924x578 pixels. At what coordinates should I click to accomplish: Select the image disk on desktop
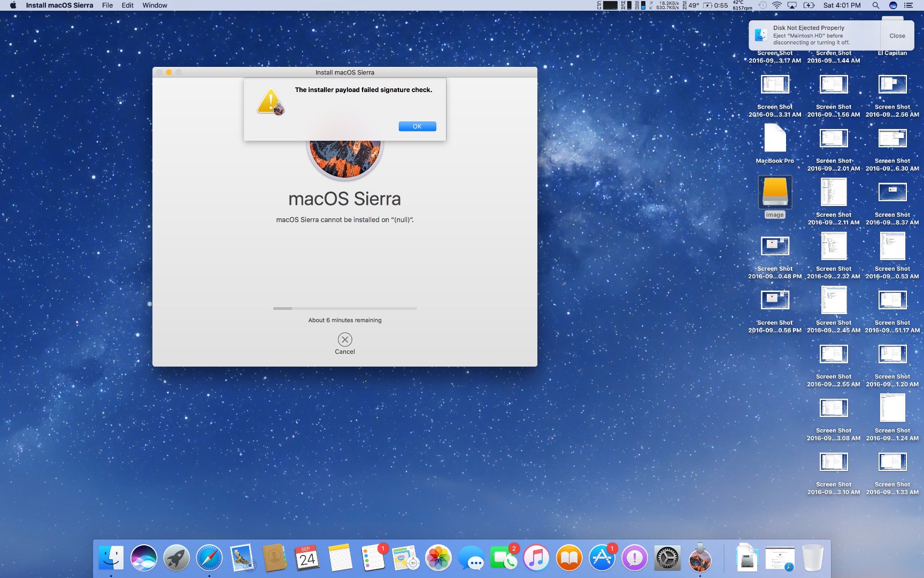point(775,192)
